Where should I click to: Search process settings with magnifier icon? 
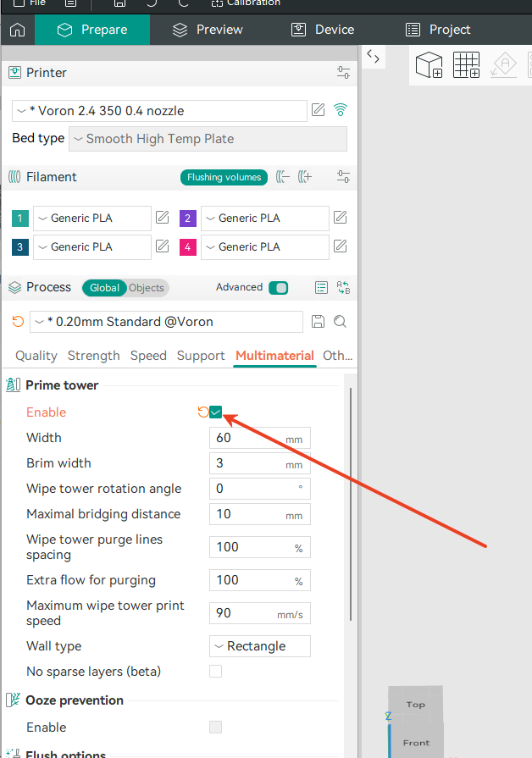point(341,322)
